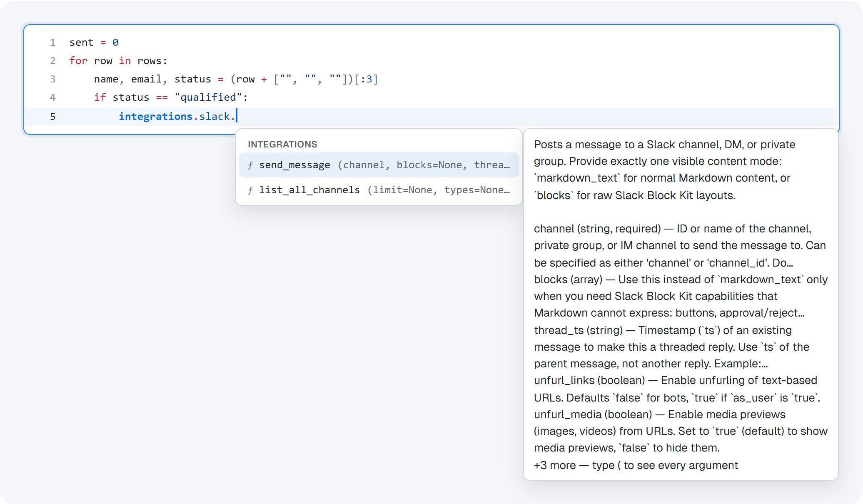Click line number 1 in the gutter

(x=52, y=42)
